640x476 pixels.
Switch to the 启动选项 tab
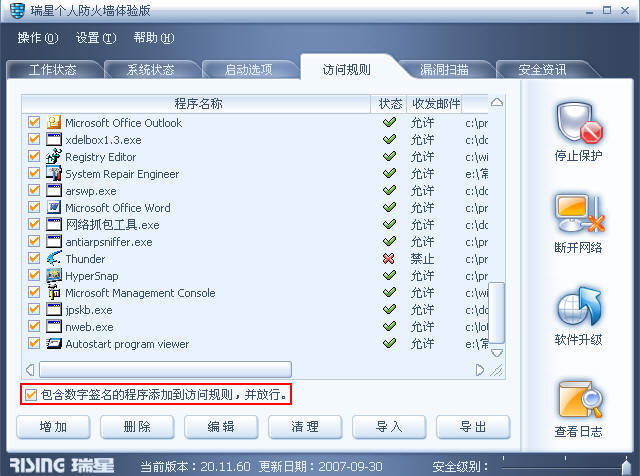[x=249, y=69]
